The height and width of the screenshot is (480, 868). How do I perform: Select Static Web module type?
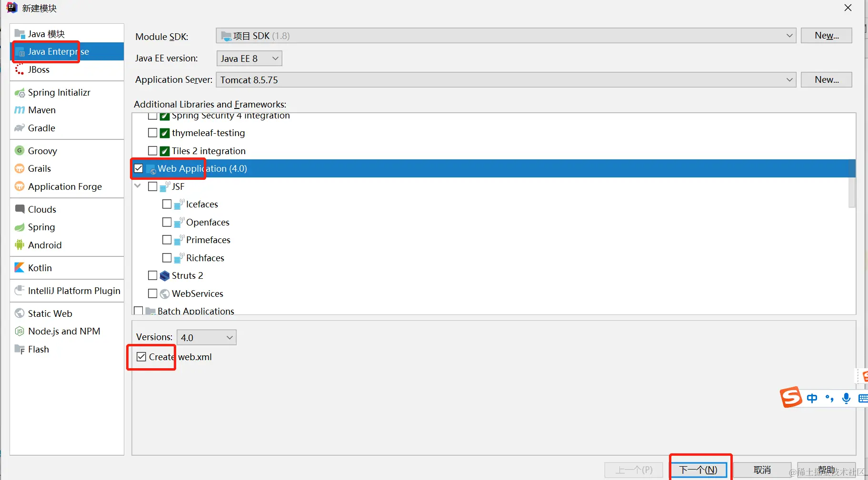[67, 313]
